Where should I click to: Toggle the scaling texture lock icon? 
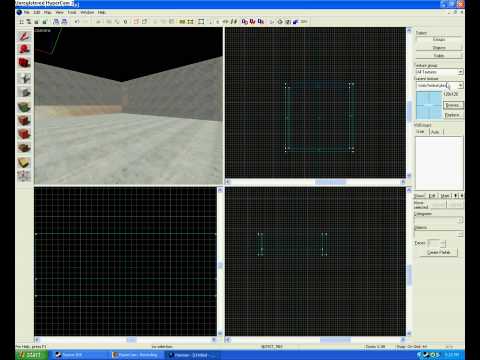point(253,22)
